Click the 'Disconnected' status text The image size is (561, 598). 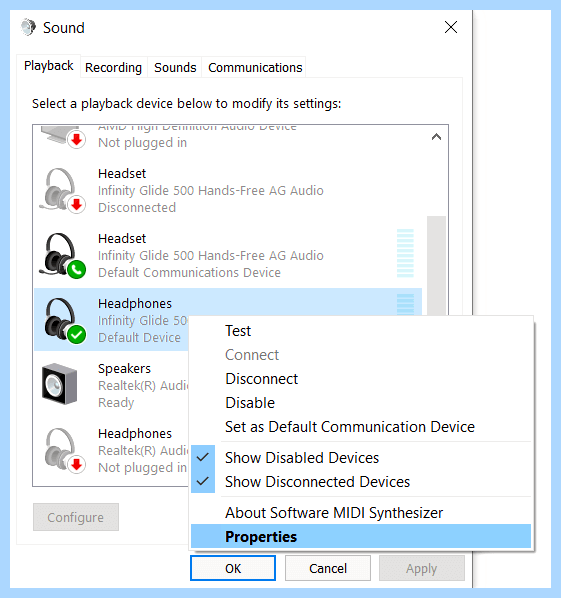click(x=137, y=207)
